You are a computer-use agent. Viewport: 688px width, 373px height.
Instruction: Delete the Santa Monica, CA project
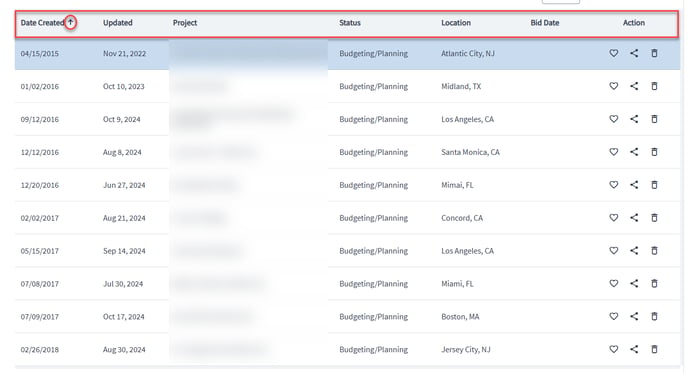(654, 152)
